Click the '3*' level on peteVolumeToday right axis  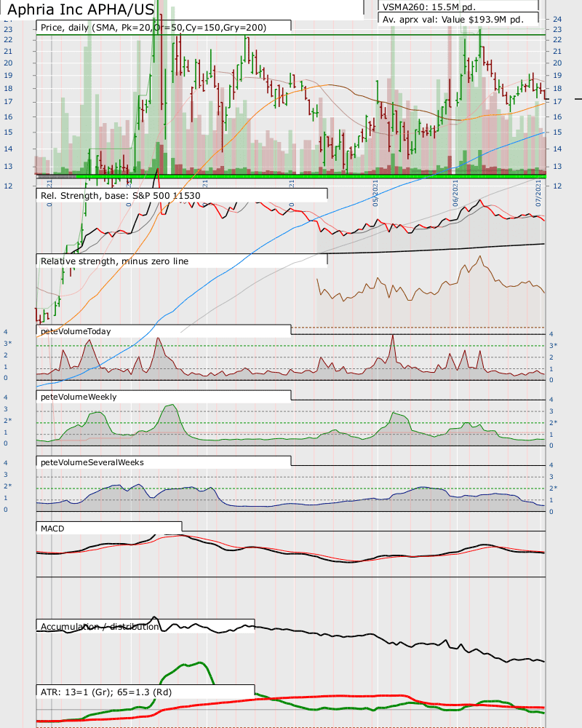[x=553, y=345]
